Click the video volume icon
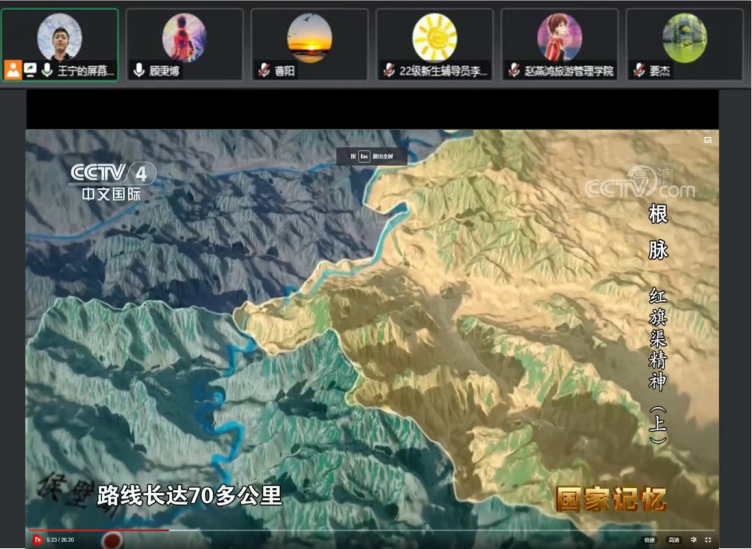Screen dimensions: 752x549 coord(693,540)
